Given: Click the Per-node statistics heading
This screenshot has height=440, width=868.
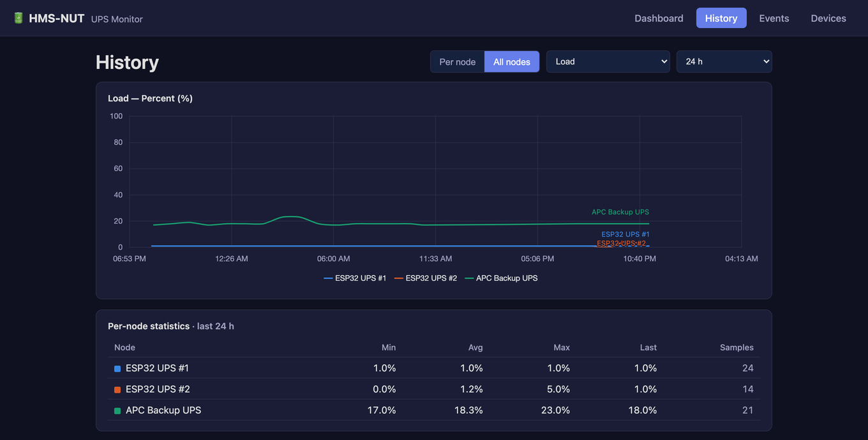Looking at the screenshot, I should 149,326.
